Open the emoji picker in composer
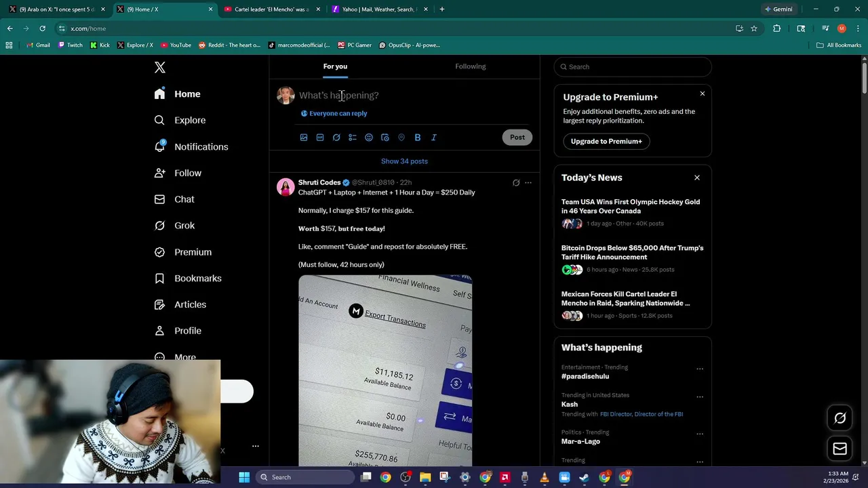The image size is (868, 488). click(369, 138)
